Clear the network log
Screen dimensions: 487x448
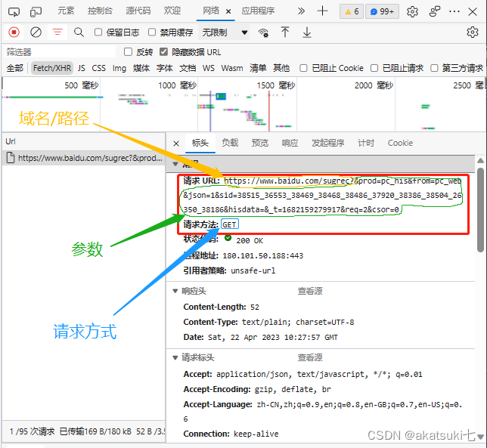coord(36,32)
